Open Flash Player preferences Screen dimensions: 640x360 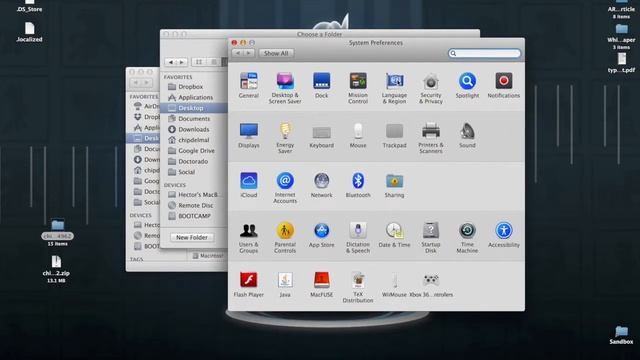coord(249,284)
